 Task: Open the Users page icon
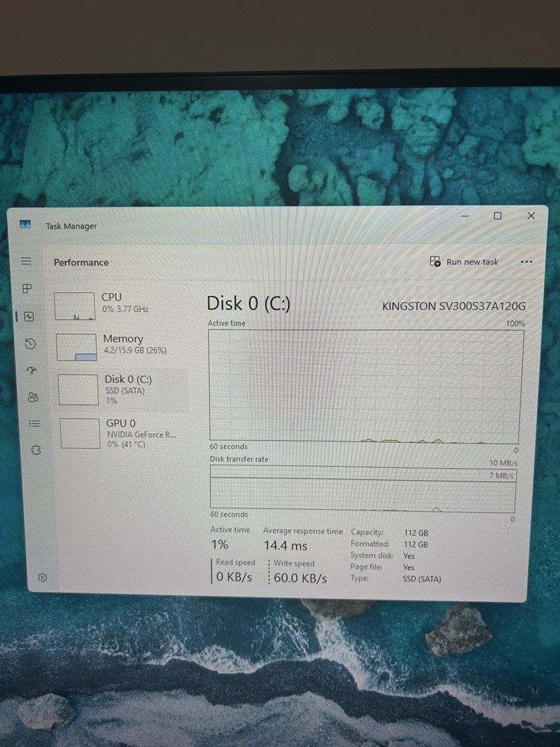[33, 397]
